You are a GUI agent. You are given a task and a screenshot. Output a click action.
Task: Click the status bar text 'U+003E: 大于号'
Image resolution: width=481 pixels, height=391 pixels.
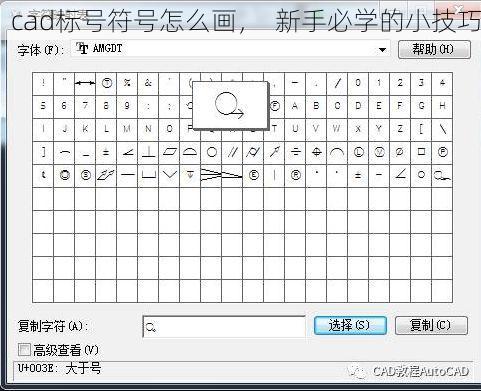coord(59,368)
